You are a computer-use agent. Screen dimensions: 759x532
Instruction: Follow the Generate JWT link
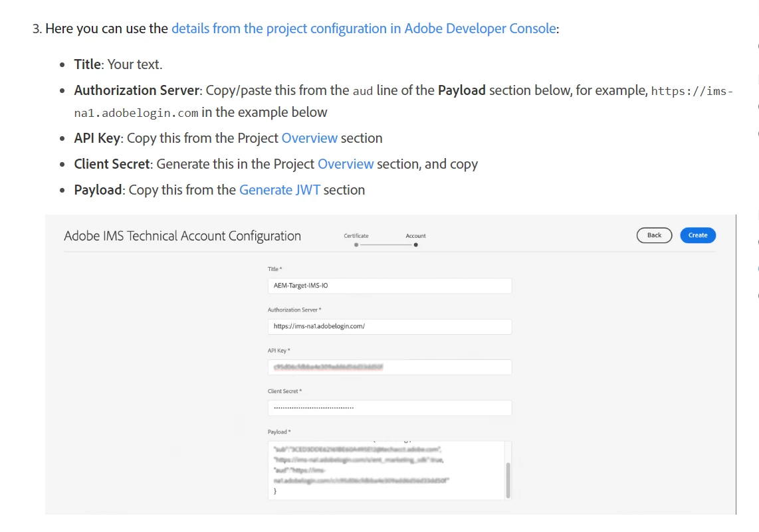[x=280, y=190]
